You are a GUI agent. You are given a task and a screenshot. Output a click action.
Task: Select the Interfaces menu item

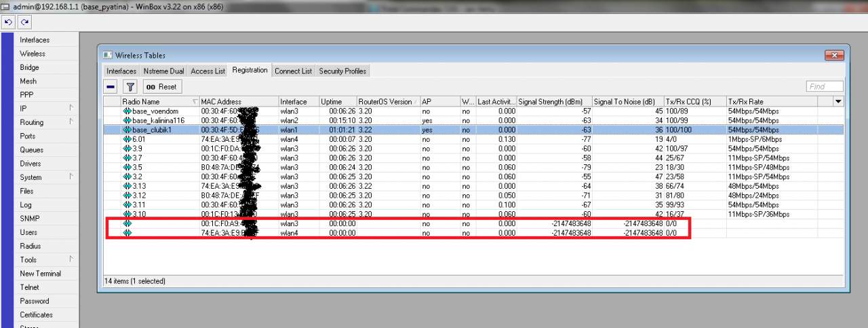35,40
